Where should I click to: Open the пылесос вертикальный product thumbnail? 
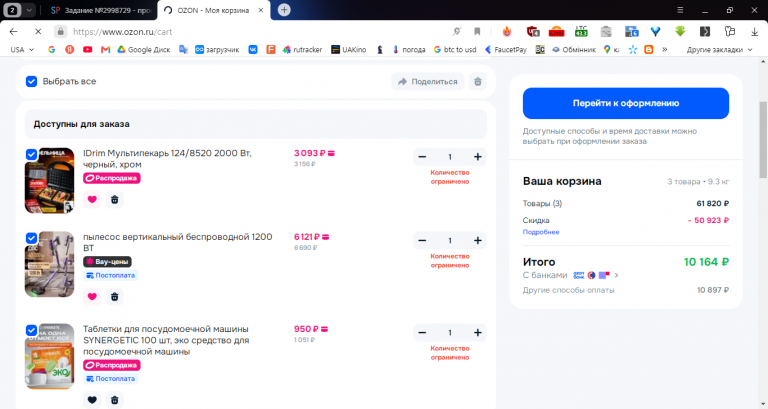[x=49, y=265]
